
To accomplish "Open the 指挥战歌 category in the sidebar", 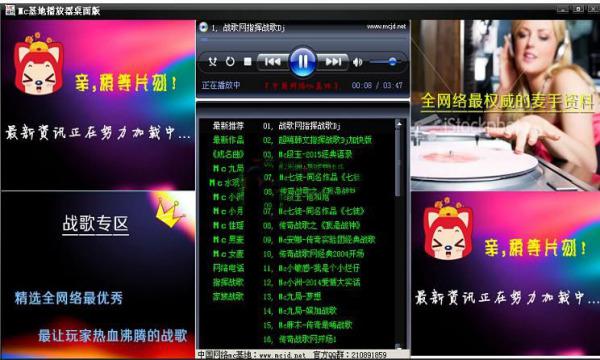I will click(x=228, y=282).
